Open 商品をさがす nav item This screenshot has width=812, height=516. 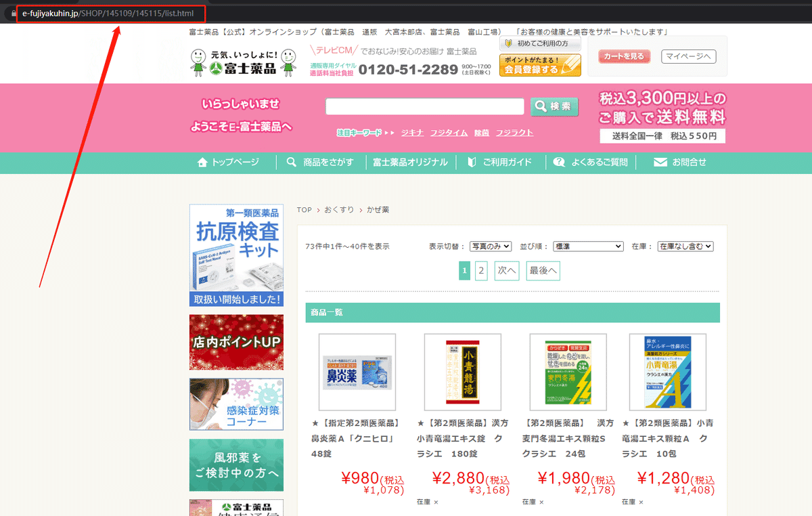[x=320, y=163]
